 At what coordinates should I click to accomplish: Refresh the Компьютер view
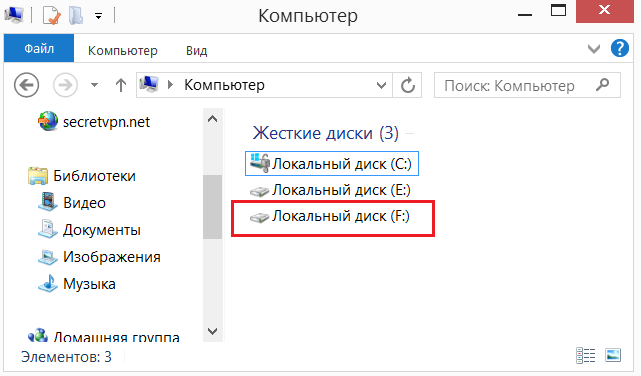(x=408, y=85)
